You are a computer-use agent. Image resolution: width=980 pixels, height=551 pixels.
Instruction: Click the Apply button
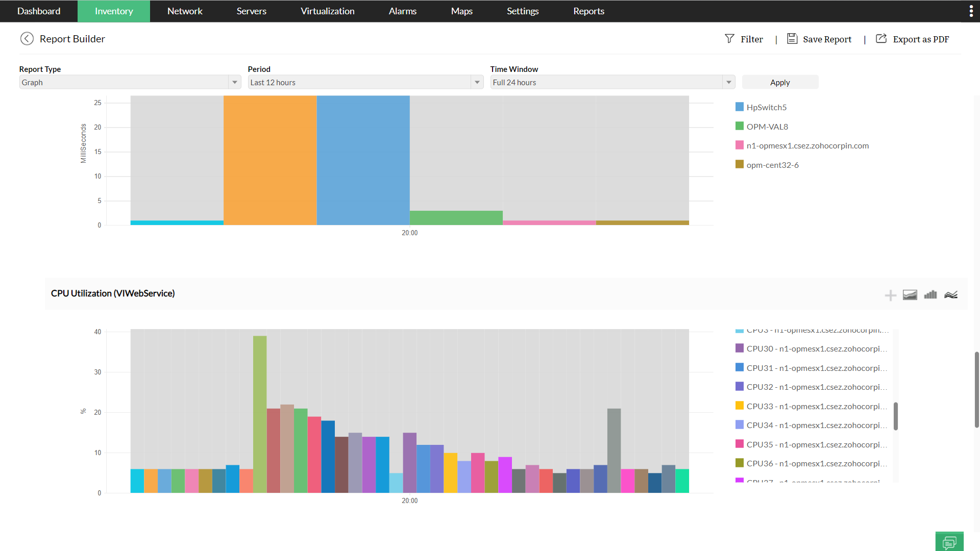pos(779,82)
